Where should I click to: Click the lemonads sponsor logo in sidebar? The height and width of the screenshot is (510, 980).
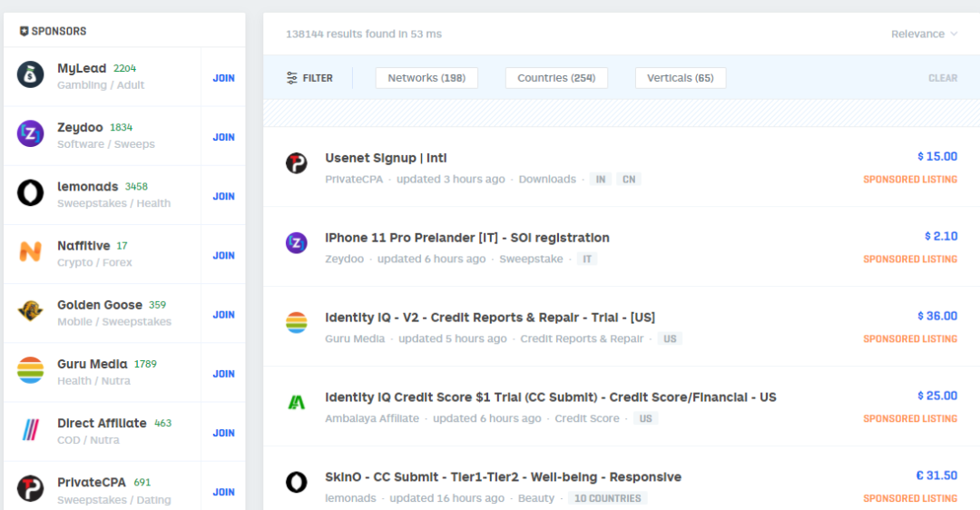point(31,193)
